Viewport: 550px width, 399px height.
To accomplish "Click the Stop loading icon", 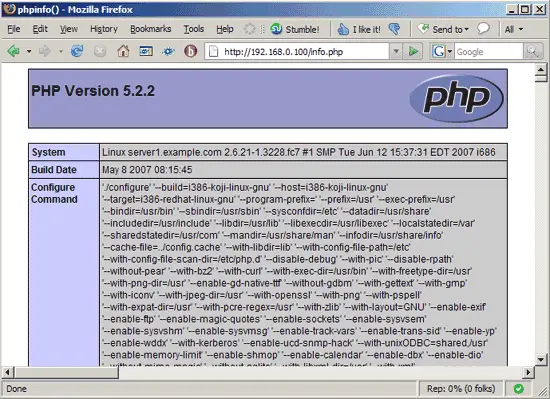I will point(100,52).
